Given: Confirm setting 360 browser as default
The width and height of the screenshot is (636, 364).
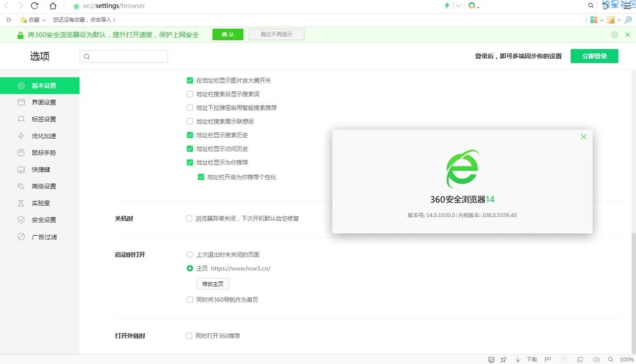Looking at the screenshot, I should [x=228, y=34].
